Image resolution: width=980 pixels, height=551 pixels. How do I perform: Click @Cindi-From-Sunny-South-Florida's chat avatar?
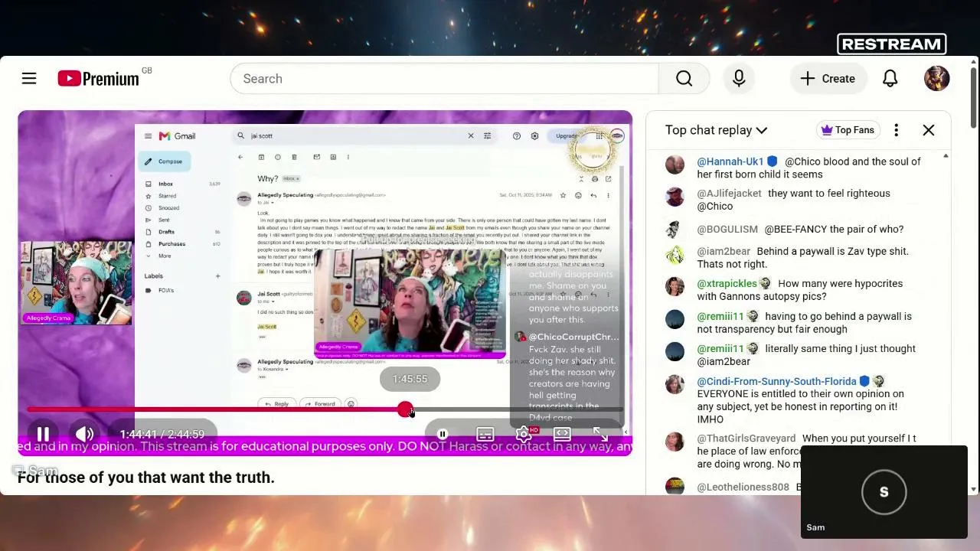(x=675, y=384)
